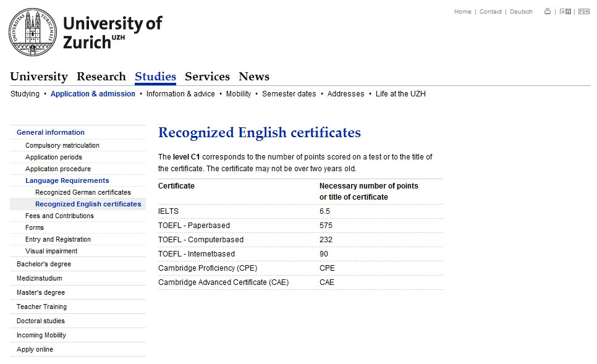Select Recognized English certificates sidebar link
This screenshot has width=597, height=364.
[88, 204]
